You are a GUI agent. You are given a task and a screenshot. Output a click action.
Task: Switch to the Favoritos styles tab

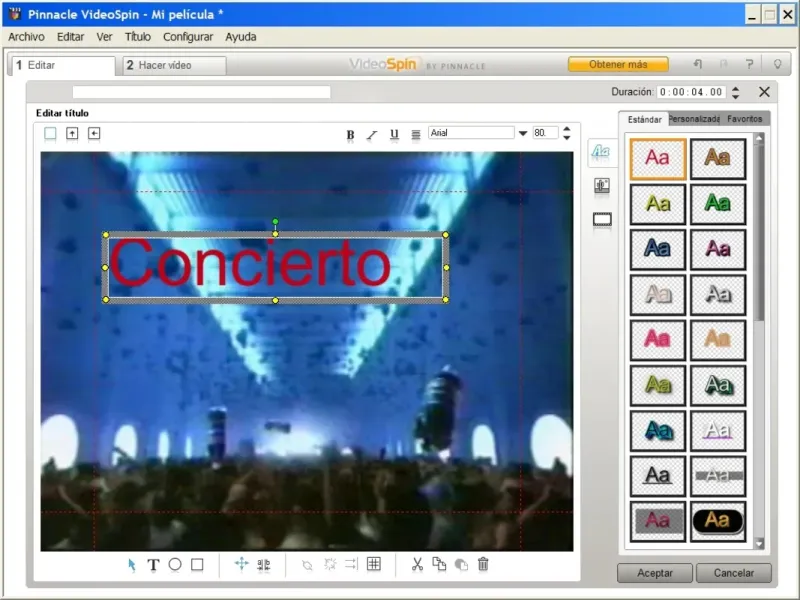[x=744, y=119]
